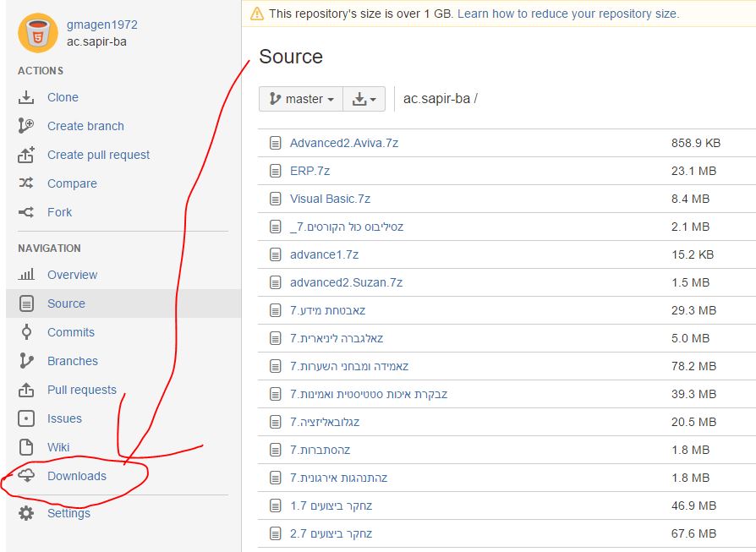Click the Create branch icon
Image resolution: width=756 pixels, height=552 pixels.
click(26, 126)
